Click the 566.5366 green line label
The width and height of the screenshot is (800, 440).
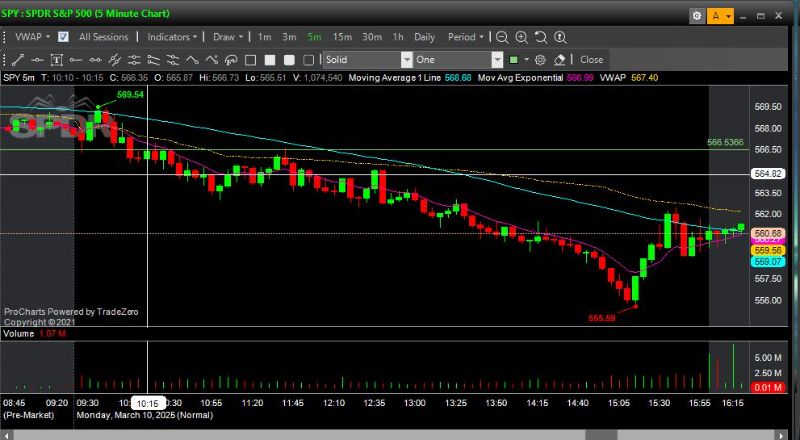(x=725, y=142)
